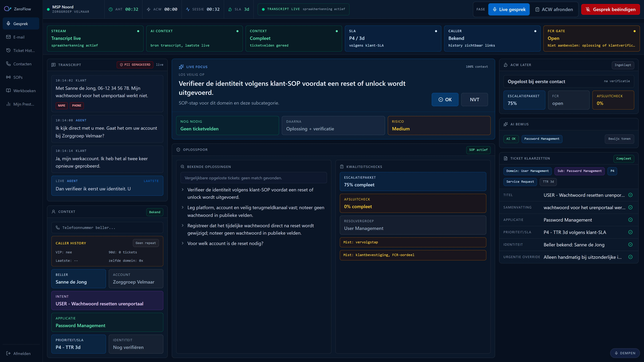Open E-mail envelope icon in sidebar

click(9, 37)
